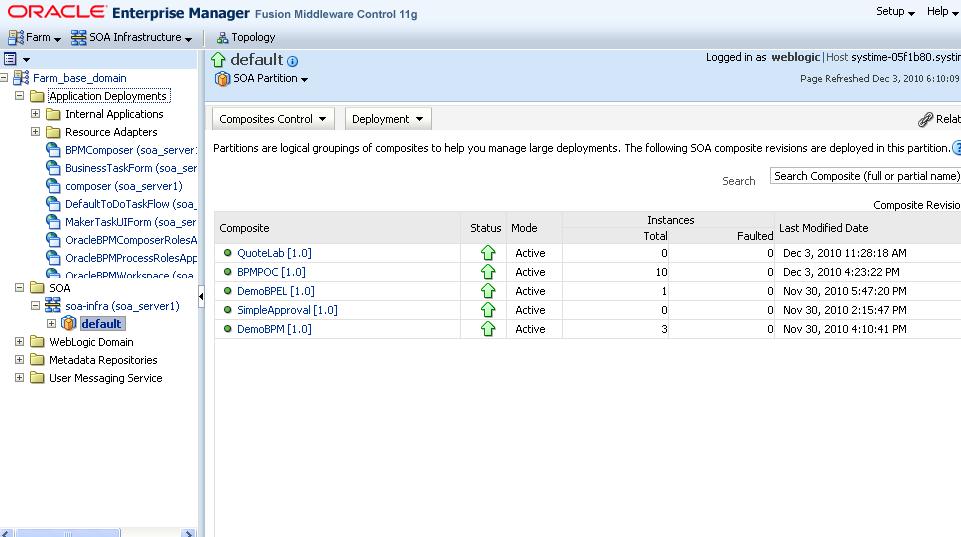Open the DemoBPM [1.0] composite
961x537 pixels.
(x=274, y=329)
